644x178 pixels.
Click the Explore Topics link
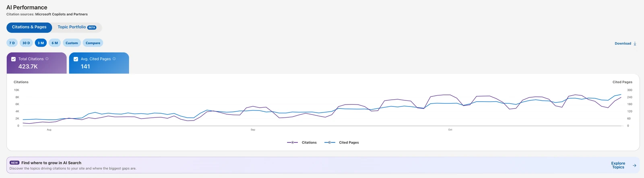click(618, 165)
